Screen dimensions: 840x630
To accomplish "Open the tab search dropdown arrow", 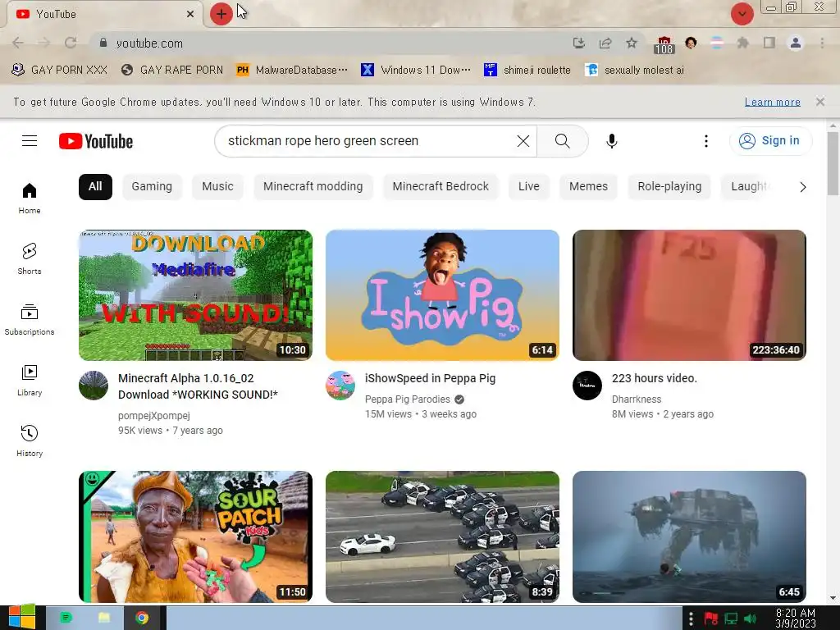I will coord(742,14).
